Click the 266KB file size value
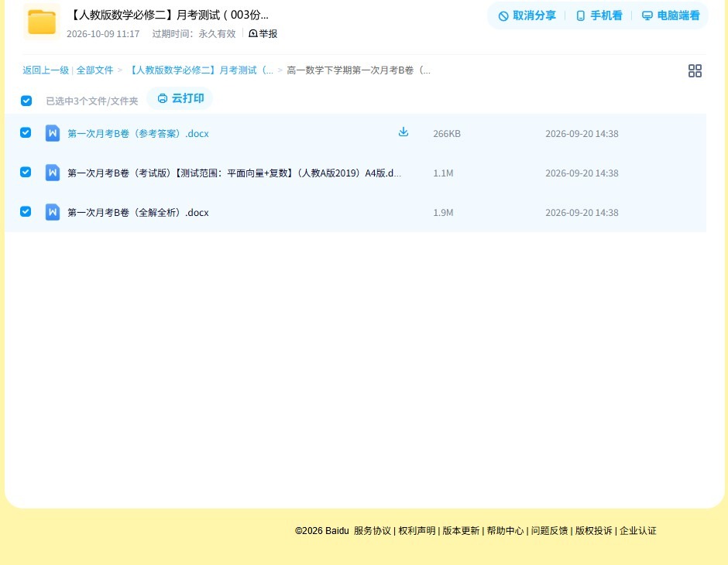Screen dimensions: 728x565 [x=447, y=134]
